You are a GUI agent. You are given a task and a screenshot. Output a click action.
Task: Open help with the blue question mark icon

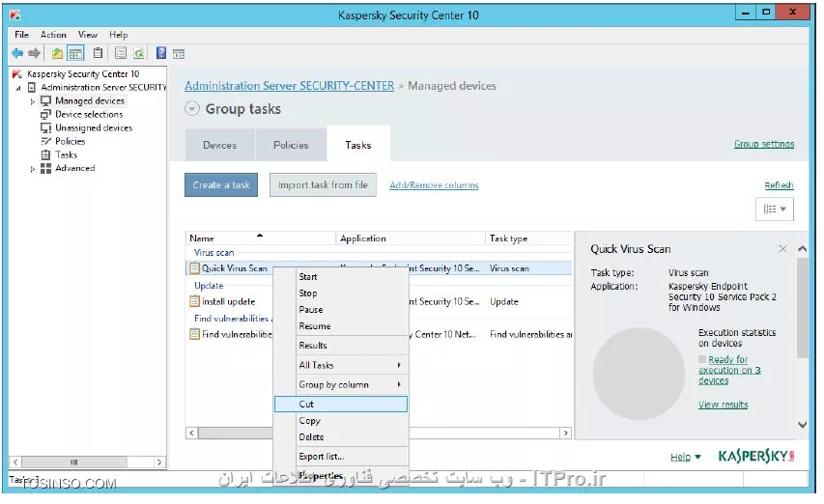tap(161, 53)
